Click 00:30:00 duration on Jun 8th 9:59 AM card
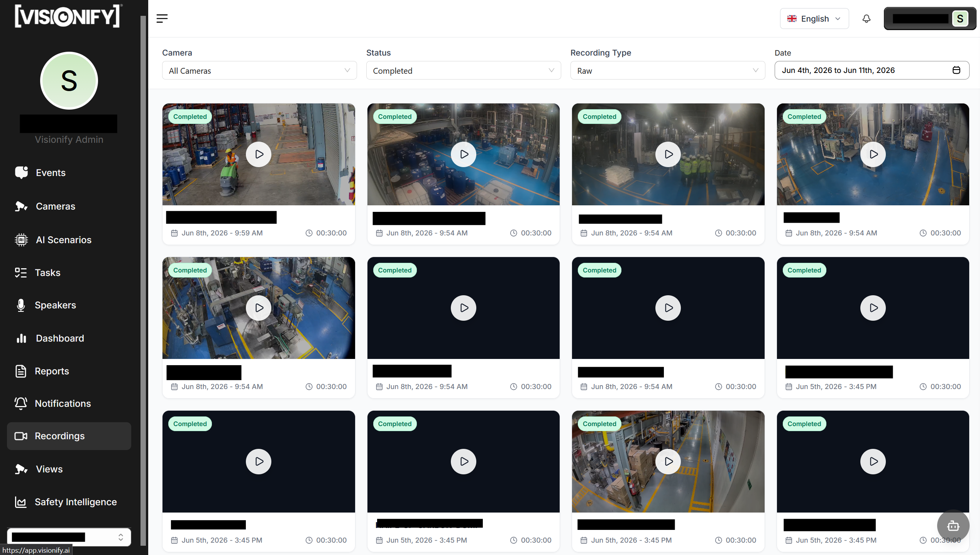Screen dimensions: 980x555 331,233
